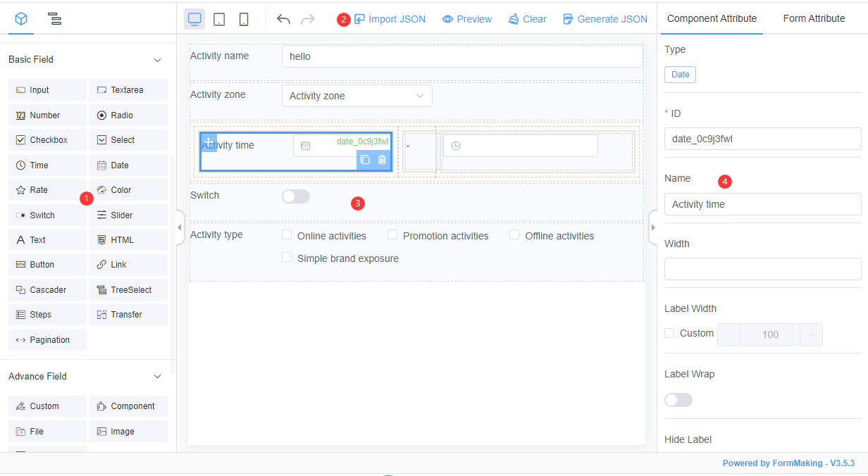Add a Link component
This screenshot has width=868, height=476.
[128, 265]
